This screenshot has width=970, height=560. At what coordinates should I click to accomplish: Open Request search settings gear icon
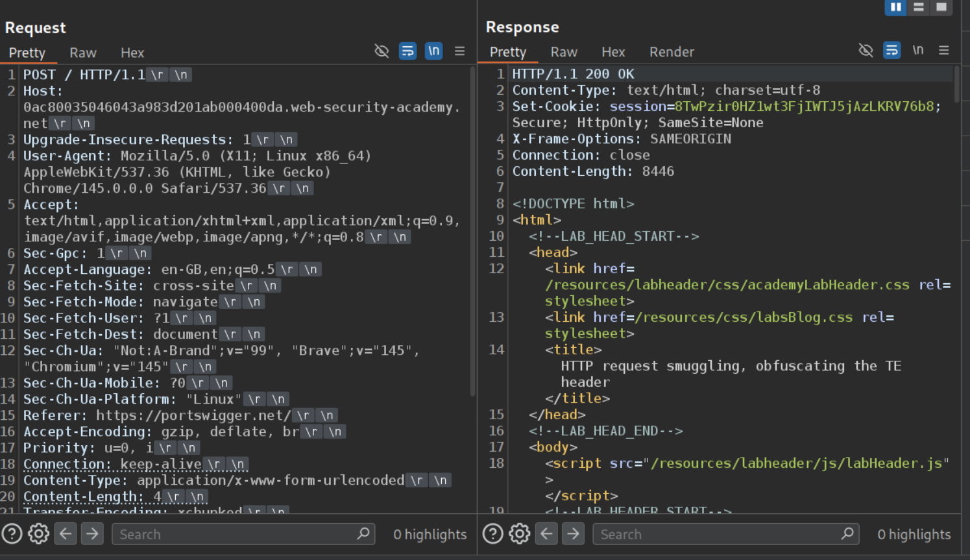coord(38,534)
